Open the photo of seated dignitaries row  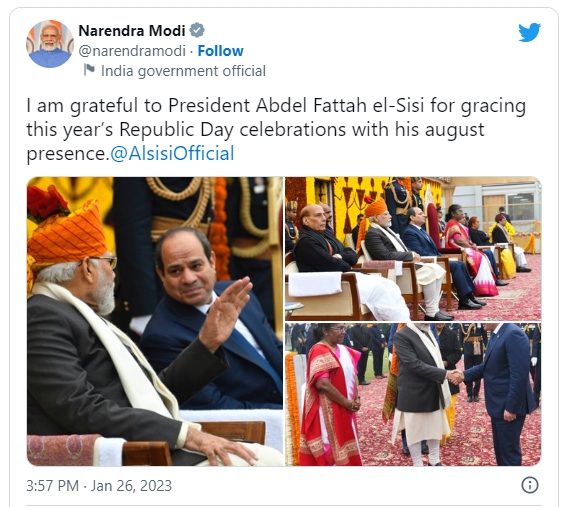coord(413,249)
